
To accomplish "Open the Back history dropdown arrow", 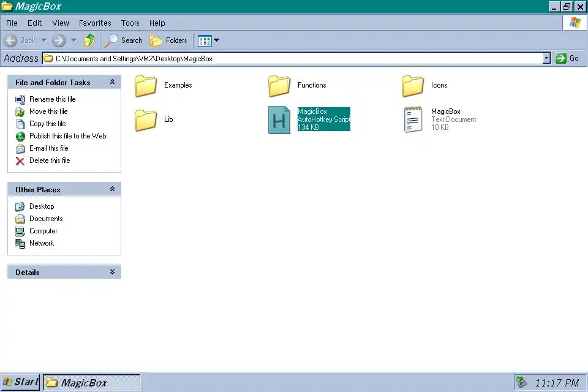I will (x=43, y=40).
